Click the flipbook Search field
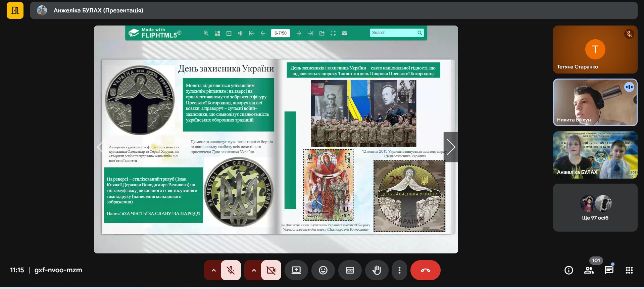The height and width of the screenshot is (289, 644). coord(393,33)
